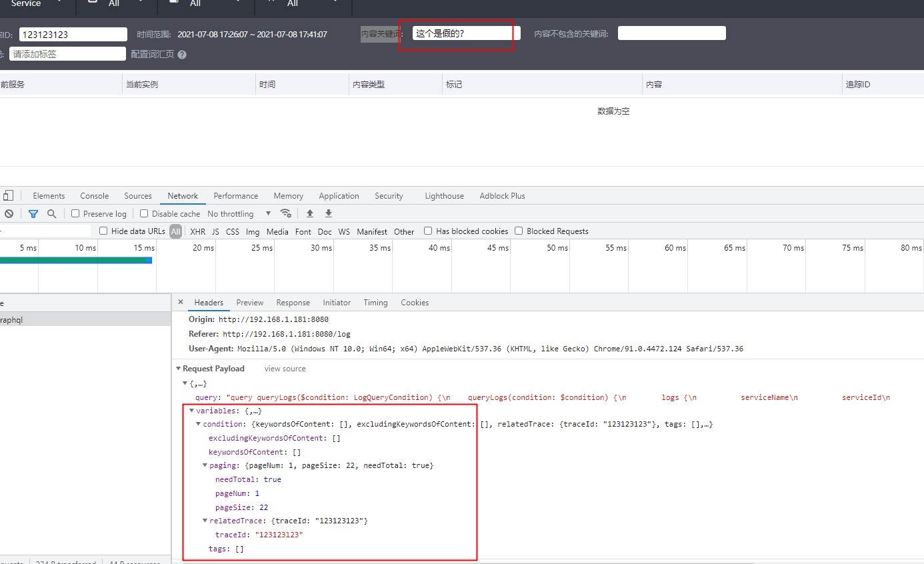Collapse the root {,…} payload object
Screen dimensions: 924x564
pos(185,383)
